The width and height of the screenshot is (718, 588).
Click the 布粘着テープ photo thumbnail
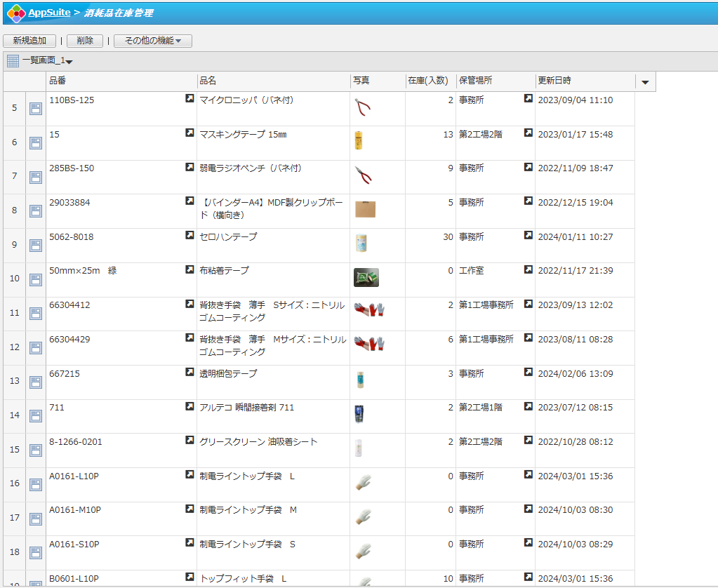[366, 278]
